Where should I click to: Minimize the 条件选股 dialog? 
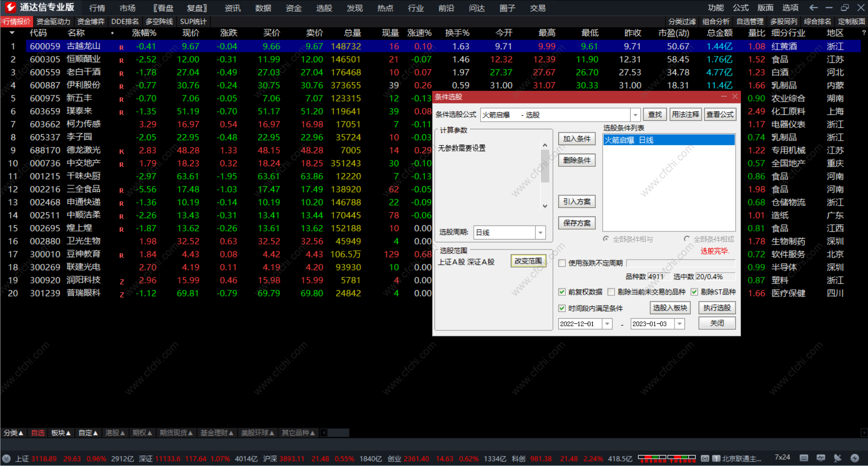coord(724,96)
